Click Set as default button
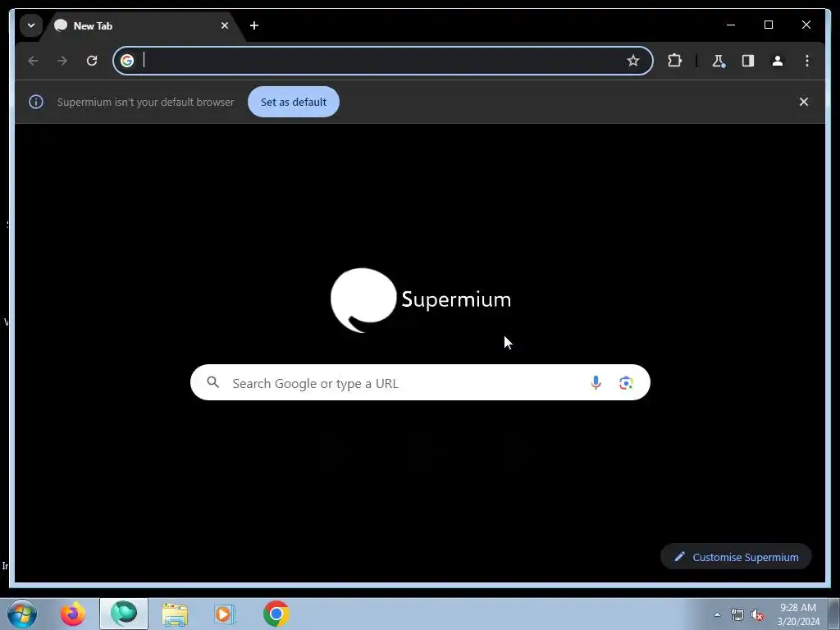Image resolution: width=840 pixels, height=630 pixels. tap(294, 102)
